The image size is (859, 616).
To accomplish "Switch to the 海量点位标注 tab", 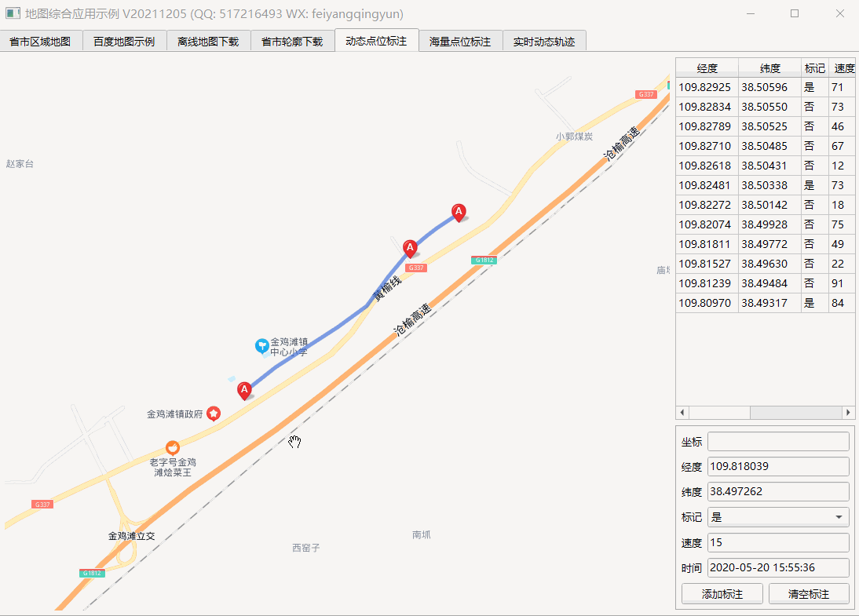I will point(460,42).
